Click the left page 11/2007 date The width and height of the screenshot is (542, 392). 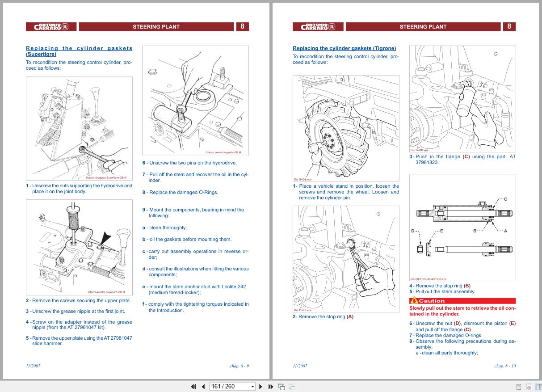33,366
